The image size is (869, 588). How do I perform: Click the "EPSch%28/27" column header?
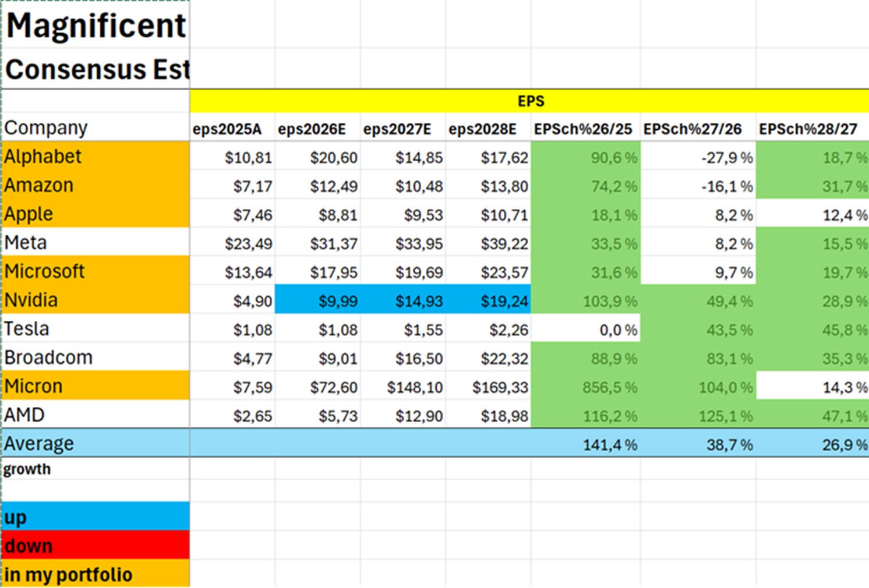coord(813,128)
